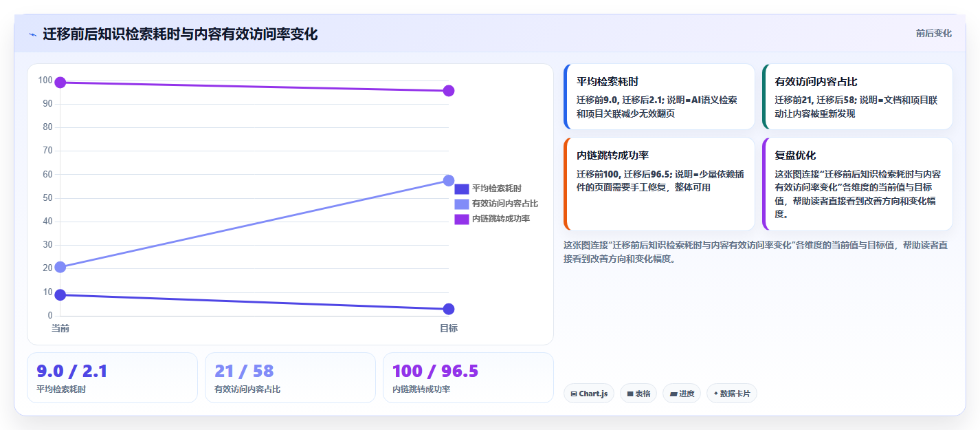The width and height of the screenshot is (980, 430).
Task: Click the lightning icon beside the dashboard title
Action: pos(32,34)
